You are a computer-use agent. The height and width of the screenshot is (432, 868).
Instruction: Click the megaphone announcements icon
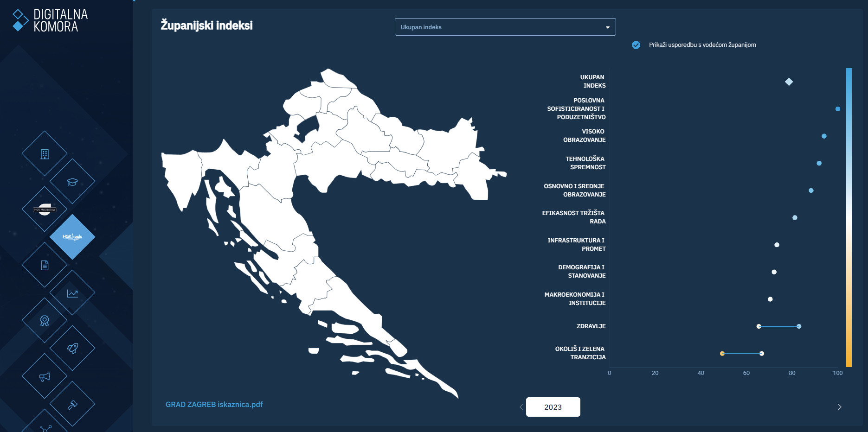(x=44, y=376)
